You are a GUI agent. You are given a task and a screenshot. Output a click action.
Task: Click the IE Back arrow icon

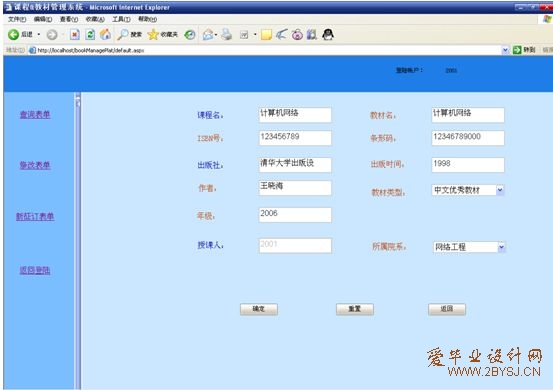[x=13, y=35]
